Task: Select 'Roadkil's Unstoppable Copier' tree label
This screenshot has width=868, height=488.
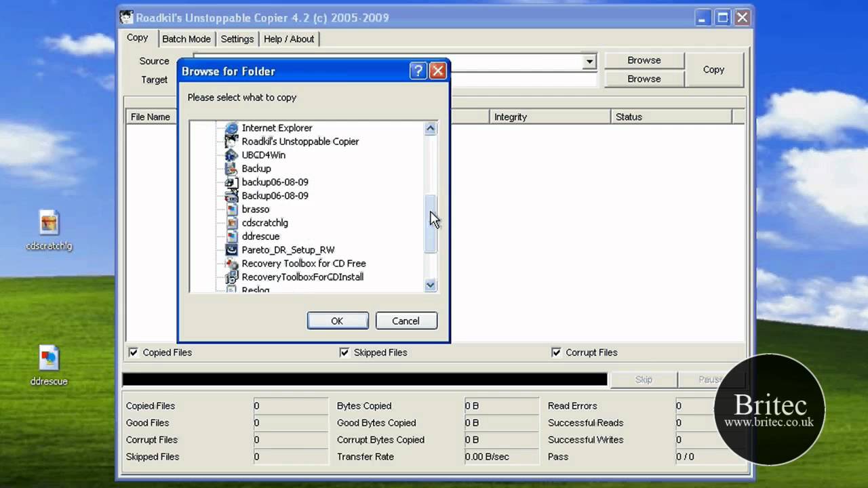Action: click(x=300, y=141)
